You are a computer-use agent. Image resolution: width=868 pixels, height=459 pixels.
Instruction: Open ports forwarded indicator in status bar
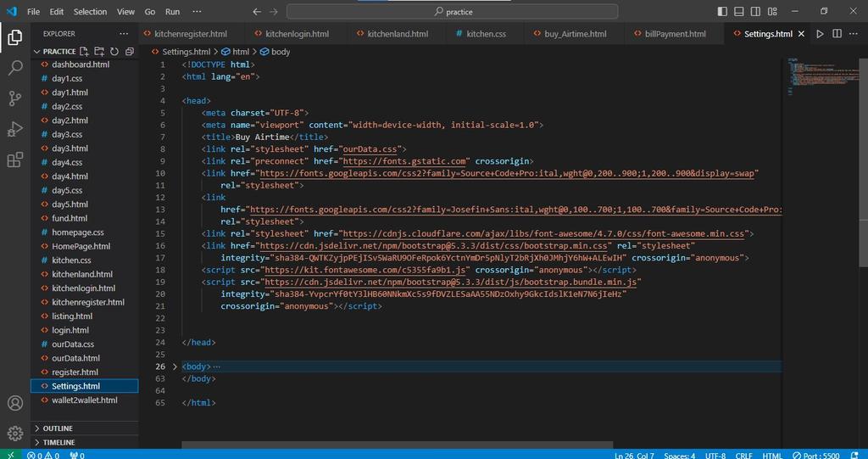click(x=77, y=455)
